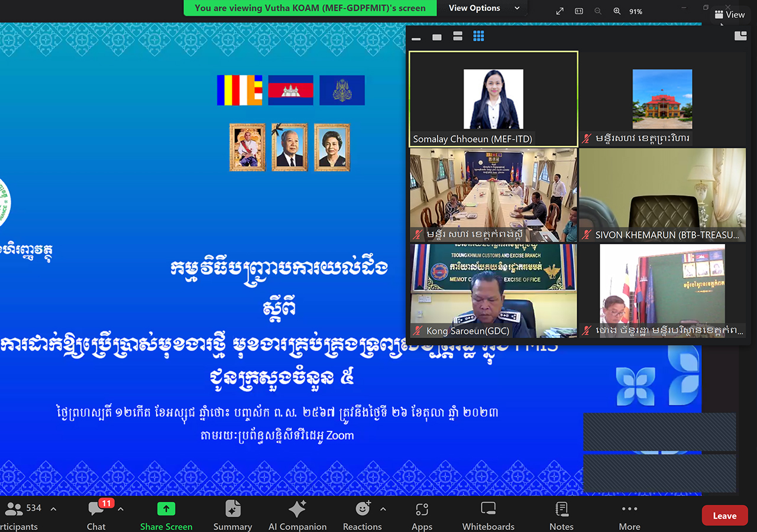757x532 pixels.
Task: Select Kong Saroeun(GDC) video tile
Action: tap(493, 291)
